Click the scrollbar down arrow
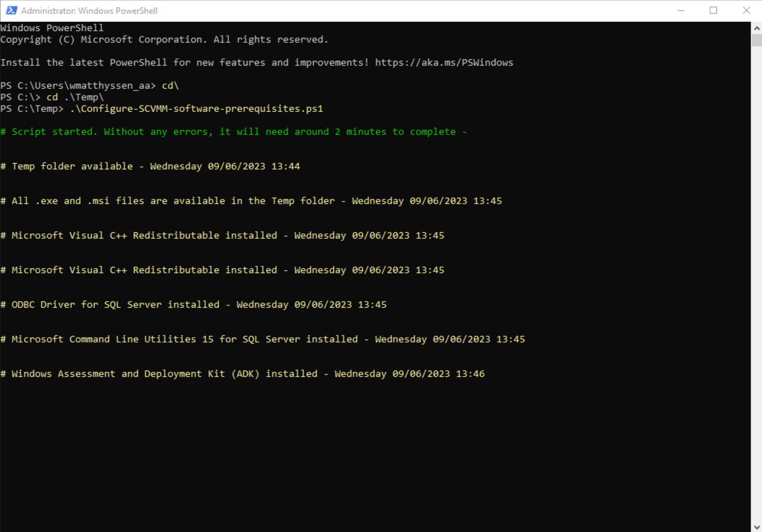 click(756, 525)
